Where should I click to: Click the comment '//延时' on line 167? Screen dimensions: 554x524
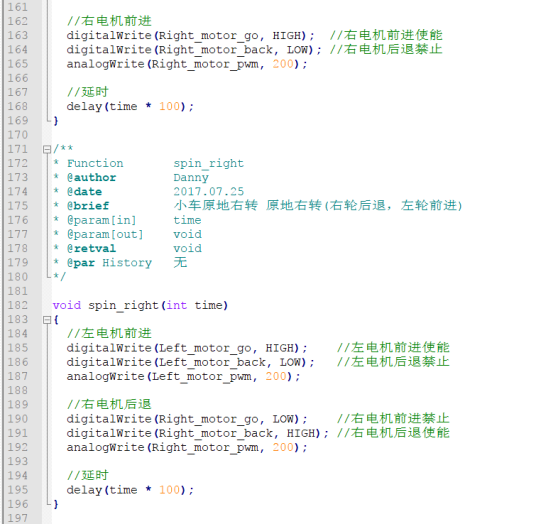coord(88,92)
